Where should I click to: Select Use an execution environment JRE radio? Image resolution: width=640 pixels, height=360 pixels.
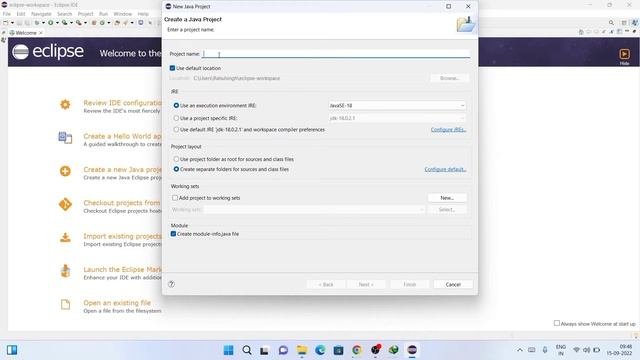(x=176, y=105)
